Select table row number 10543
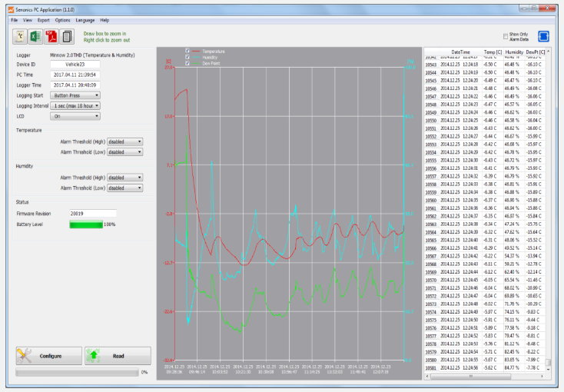This screenshot has height=392, width=564. (431, 65)
